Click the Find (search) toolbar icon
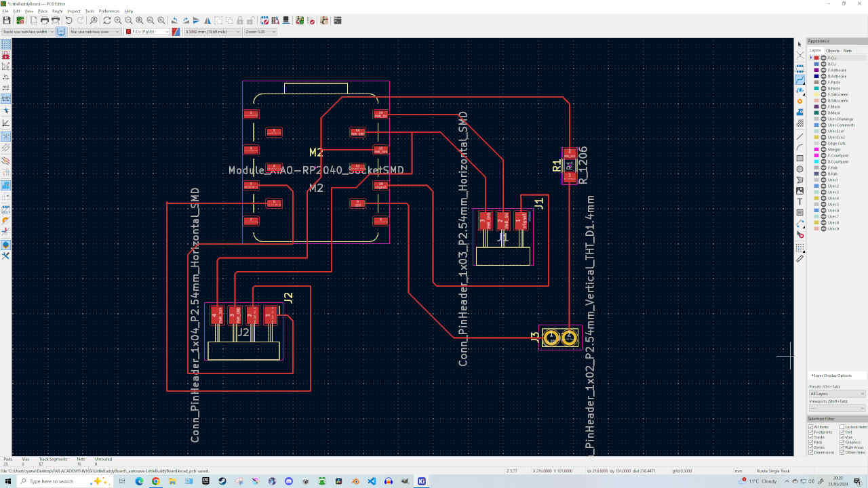868x488 pixels. click(x=94, y=20)
